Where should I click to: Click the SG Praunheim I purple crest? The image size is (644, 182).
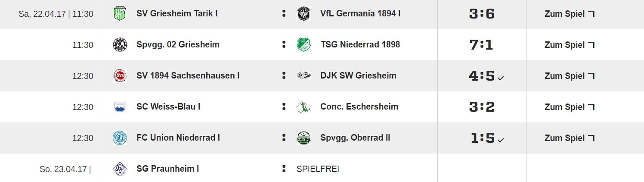coord(120,169)
